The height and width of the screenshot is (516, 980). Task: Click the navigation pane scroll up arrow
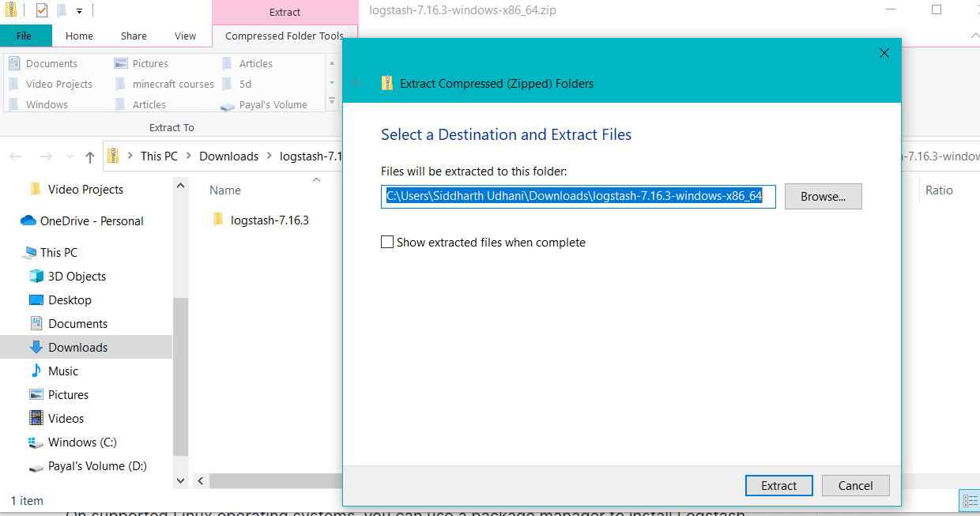pyautogui.click(x=180, y=186)
